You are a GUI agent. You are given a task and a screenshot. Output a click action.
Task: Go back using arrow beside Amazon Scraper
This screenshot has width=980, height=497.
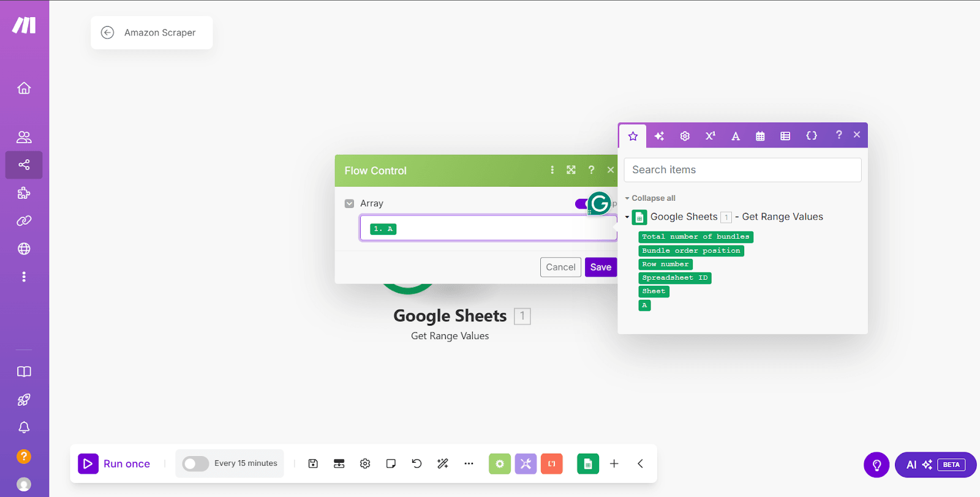pyautogui.click(x=107, y=32)
